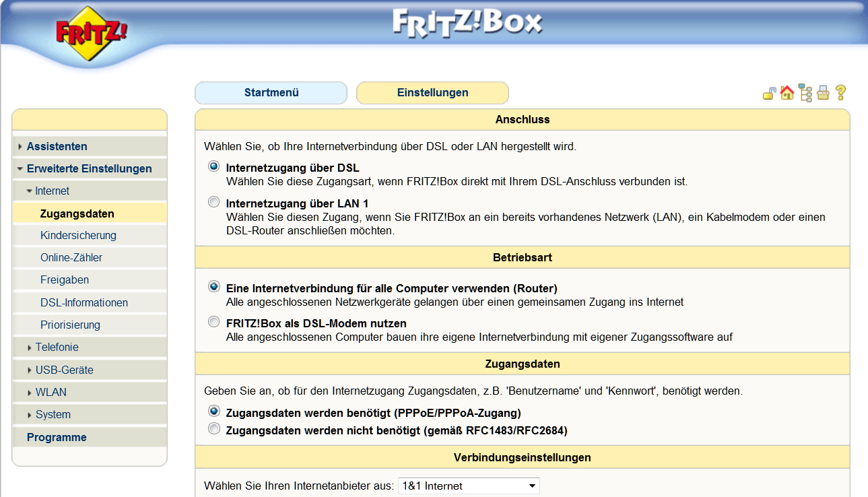Open help via the question mark icon

click(x=840, y=93)
